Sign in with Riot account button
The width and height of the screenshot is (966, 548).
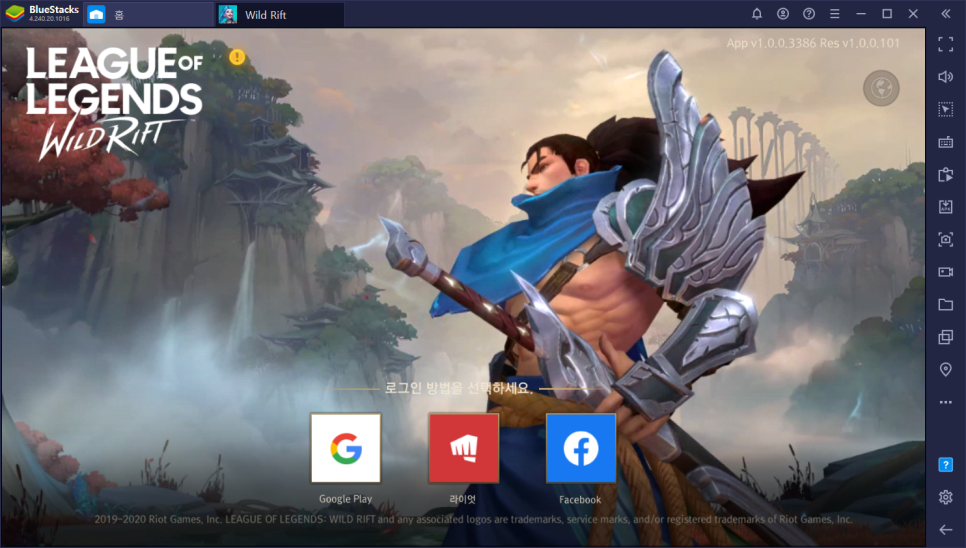tap(464, 448)
